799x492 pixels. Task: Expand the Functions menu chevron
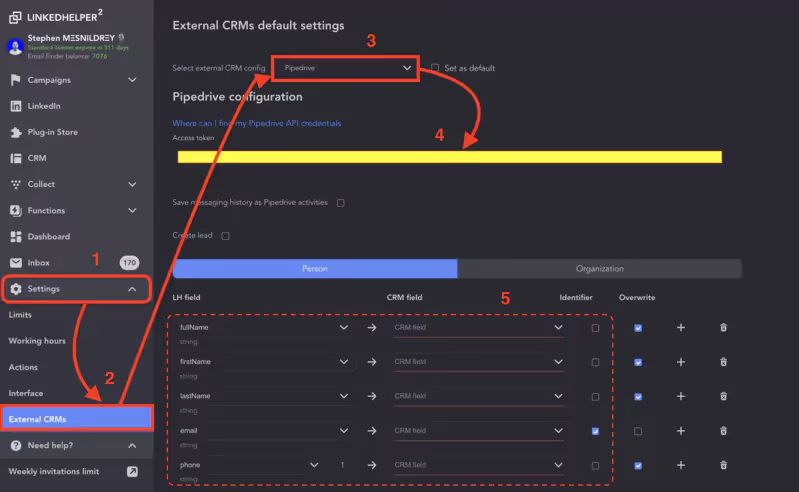(132, 210)
